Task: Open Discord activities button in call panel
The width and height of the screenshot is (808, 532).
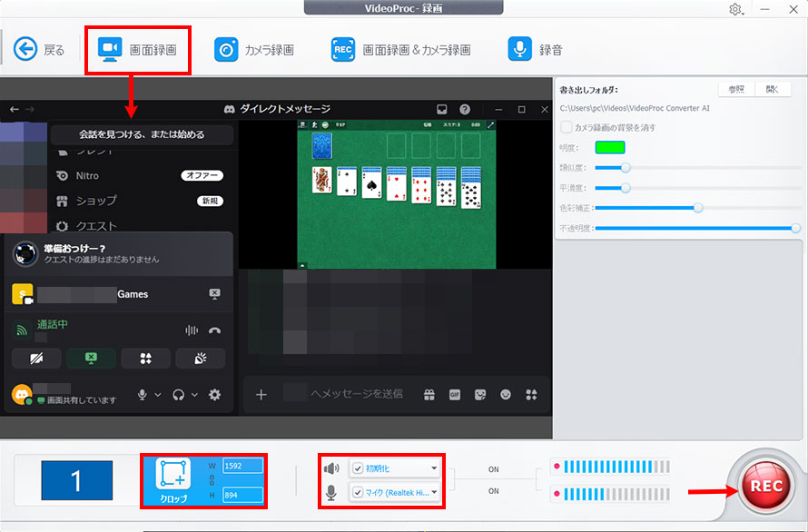Action: [x=146, y=359]
